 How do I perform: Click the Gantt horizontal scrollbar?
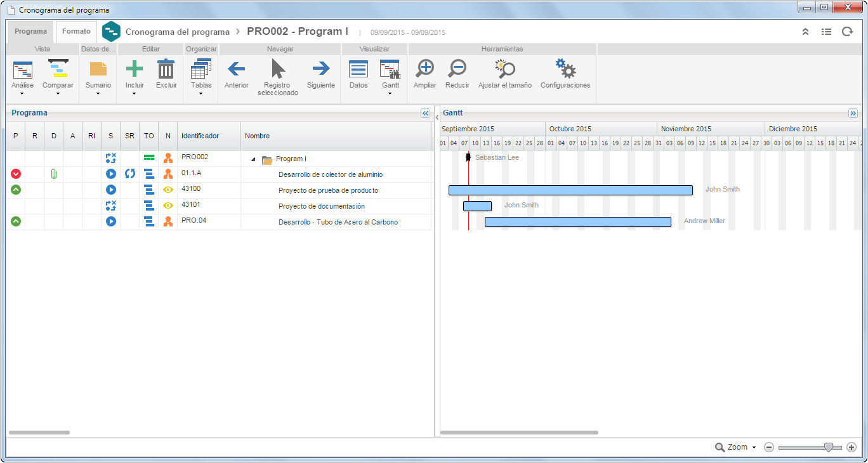pyautogui.click(x=519, y=433)
